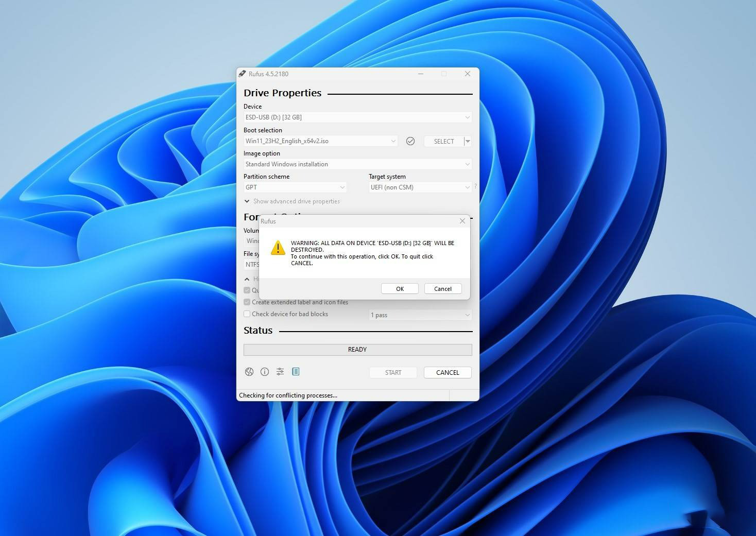Enable Check device for bad blocks
Image resolution: width=756 pixels, height=536 pixels.
point(247,314)
